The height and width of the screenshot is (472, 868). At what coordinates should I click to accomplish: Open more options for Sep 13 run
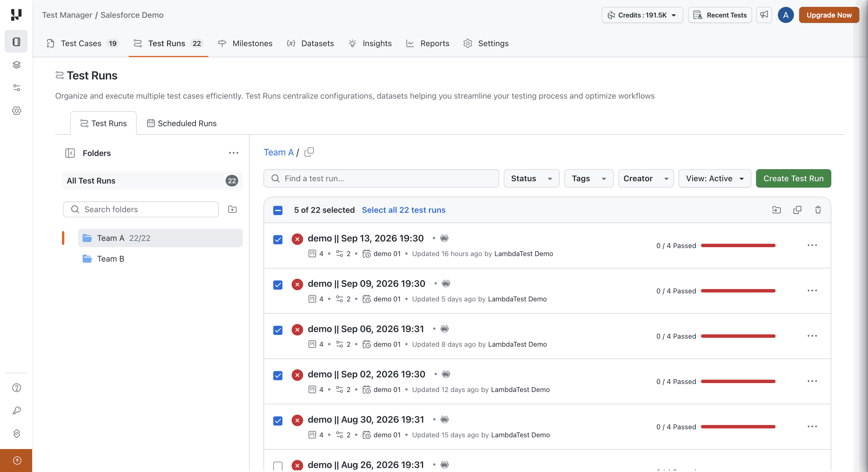[812, 245]
